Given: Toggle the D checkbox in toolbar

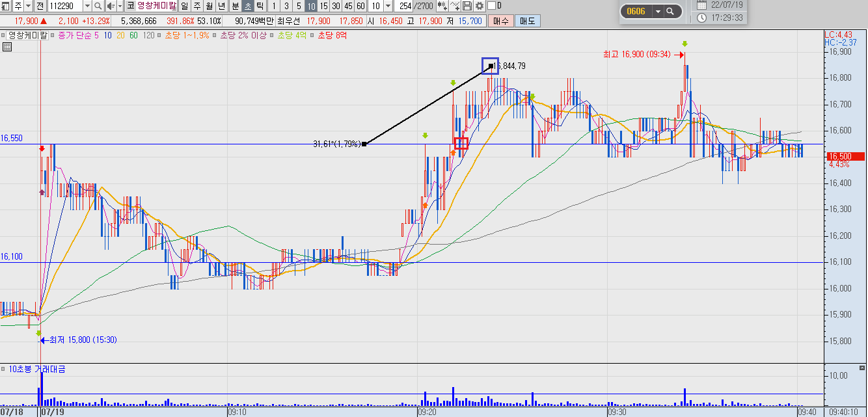Looking at the screenshot, I should (492, 6).
